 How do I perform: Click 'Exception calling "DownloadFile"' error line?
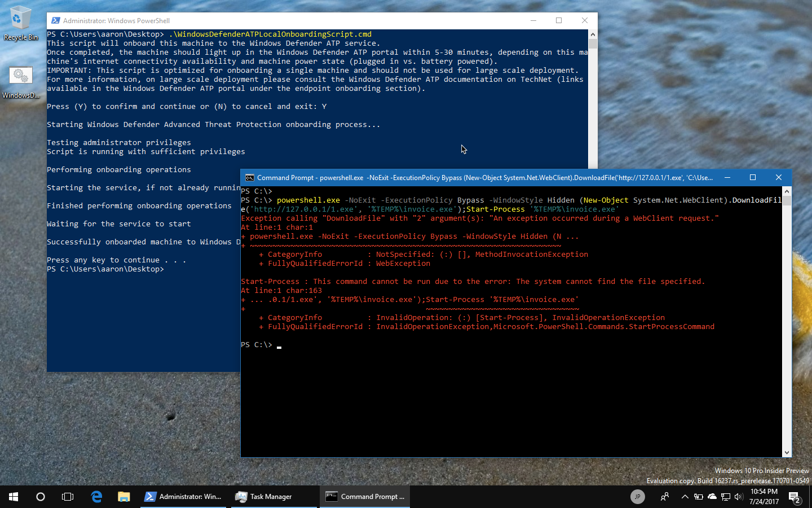[480, 218]
